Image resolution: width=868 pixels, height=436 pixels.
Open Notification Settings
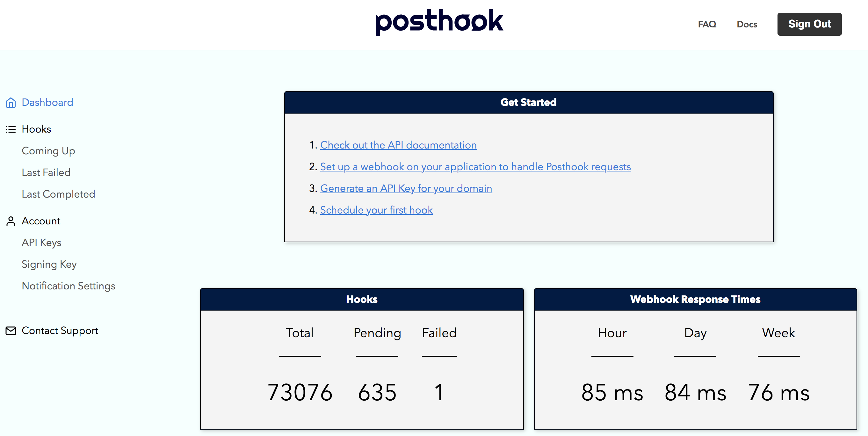(69, 286)
